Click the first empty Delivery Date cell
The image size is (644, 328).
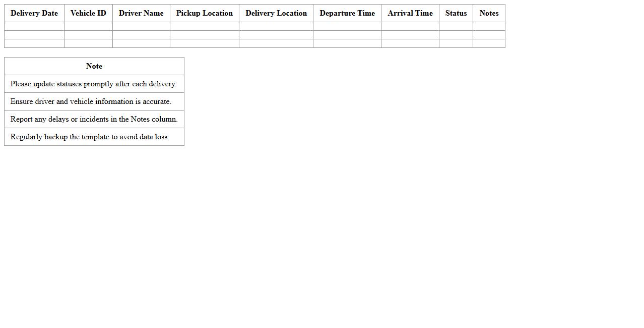tap(34, 27)
